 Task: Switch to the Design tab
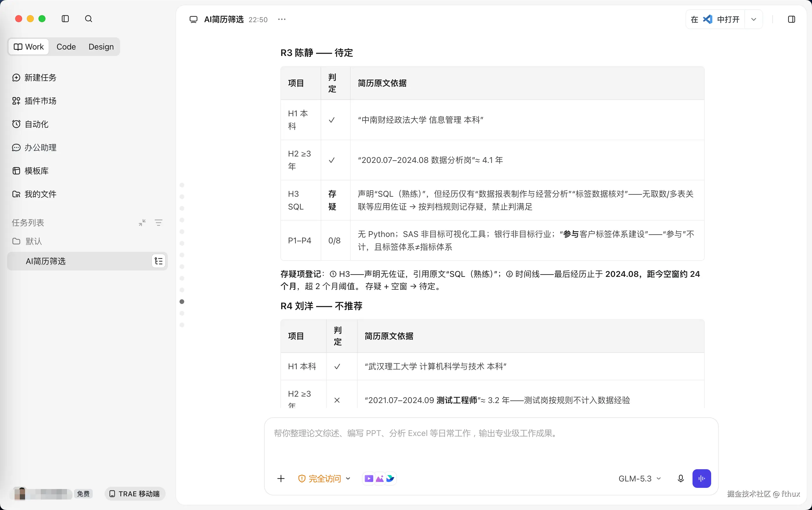pos(101,47)
